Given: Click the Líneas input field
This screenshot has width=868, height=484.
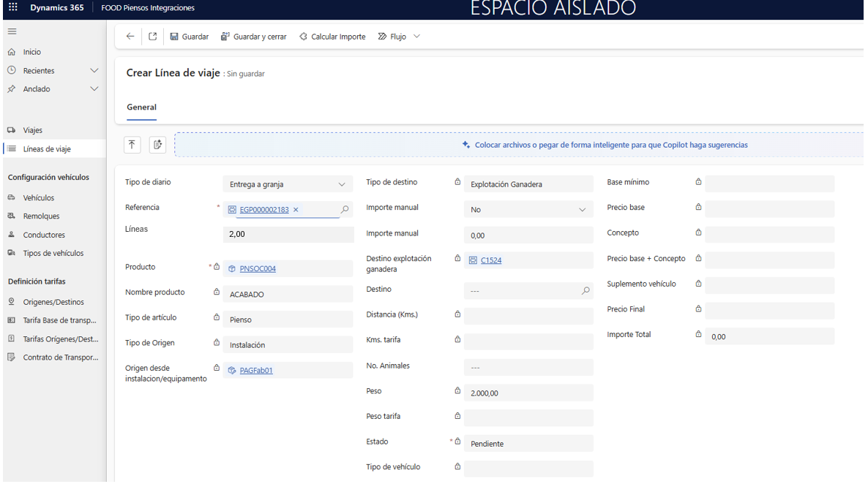Looking at the screenshot, I should (x=288, y=235).
